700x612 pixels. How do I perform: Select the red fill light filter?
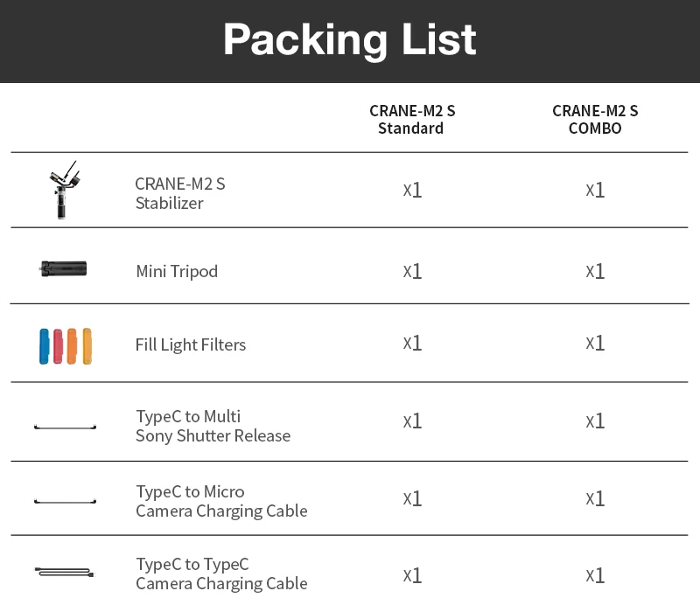tap(59, 345)
